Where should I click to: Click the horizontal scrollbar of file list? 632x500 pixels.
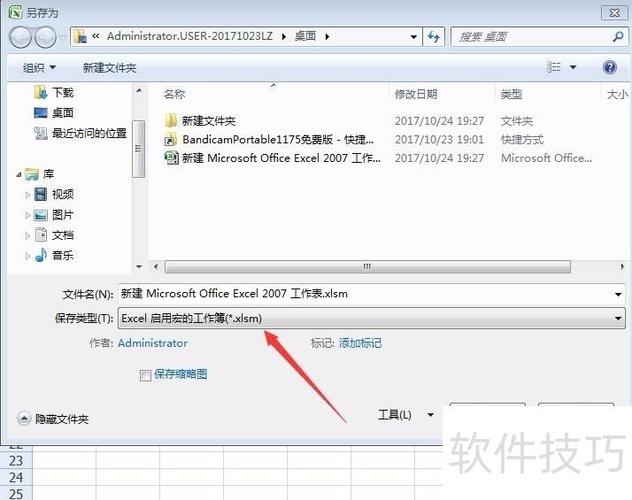pos(368,267)
